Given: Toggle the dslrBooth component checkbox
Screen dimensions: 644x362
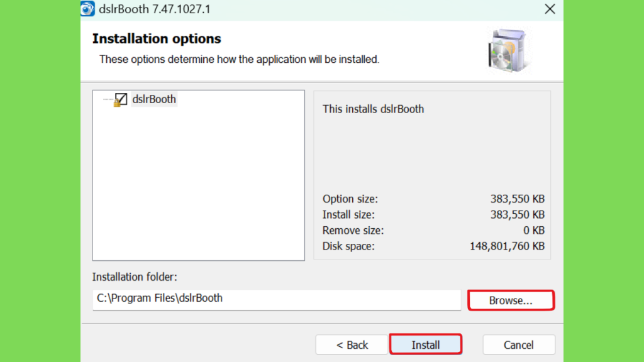Looking at the screenshot, I should (x=121, y=99).
